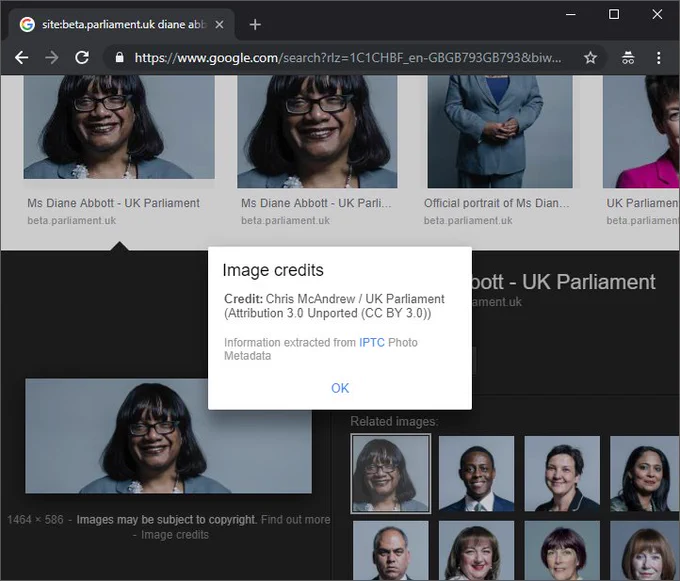This screenshot has width=680, height=581.
Task: Reload the current Google search page
Action: coord(82,57)
